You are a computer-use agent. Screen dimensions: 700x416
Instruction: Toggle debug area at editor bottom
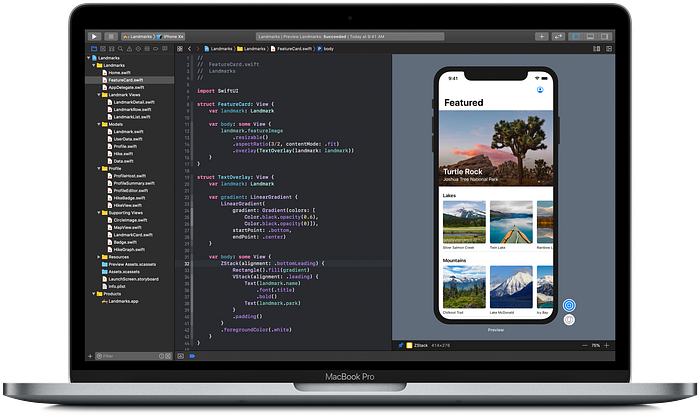pyautogui.click(x=180, y=356)
